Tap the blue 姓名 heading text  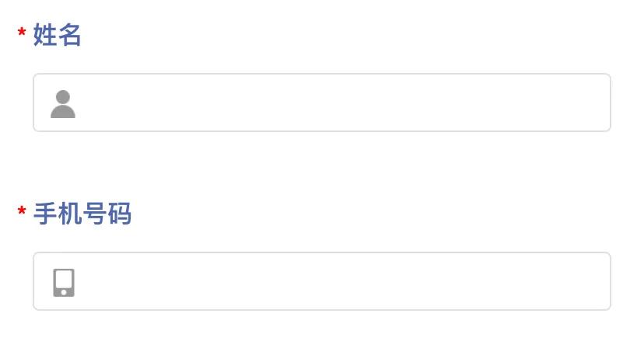click(57, 36)
